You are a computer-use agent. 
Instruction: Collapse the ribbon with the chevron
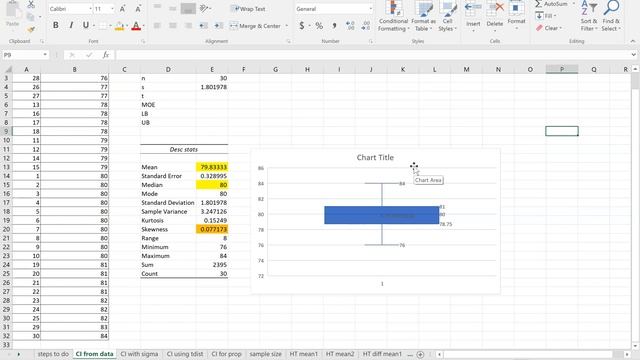pyautogui.click(x=633, y=41)
